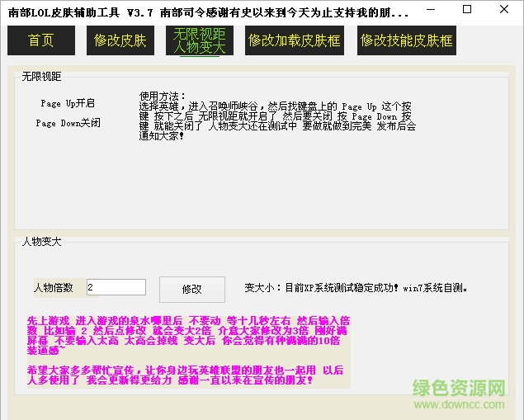Focus the 人物倍数 input field
The image size is (524, 420).
[x=116, y=287]
